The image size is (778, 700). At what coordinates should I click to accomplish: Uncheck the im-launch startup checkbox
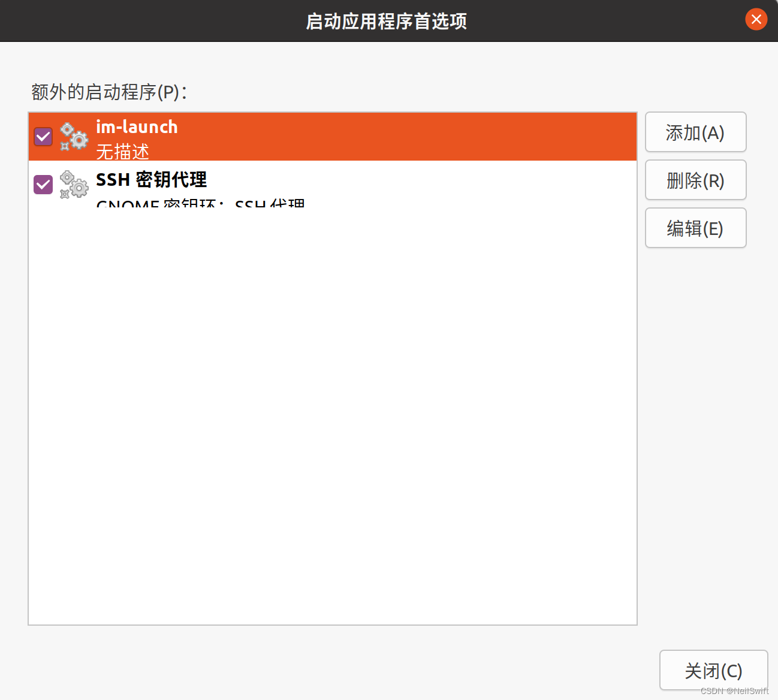pyautogui.click(x=43, y=137)
